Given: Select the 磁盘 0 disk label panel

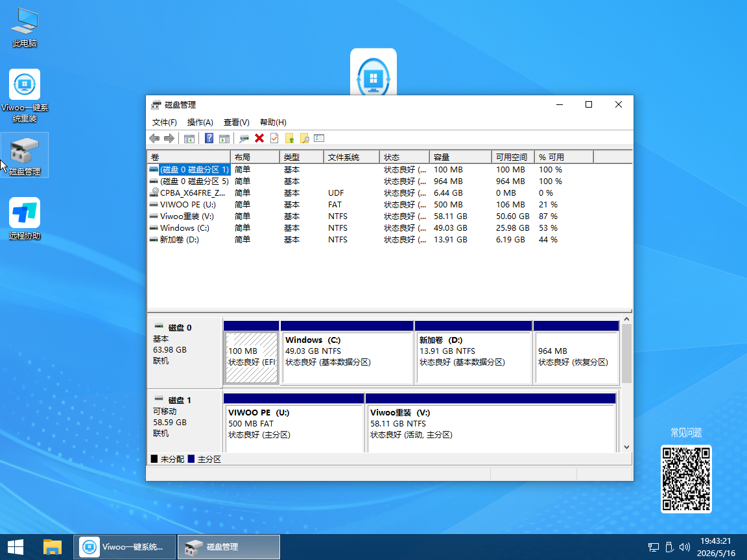Looking at the screenshot, I should (185, 353).
